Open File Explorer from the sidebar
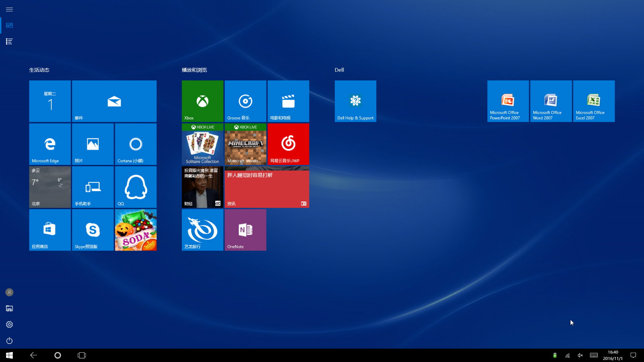Image resolution: width=644 pixels, height=362 pixels. (9, 309)
